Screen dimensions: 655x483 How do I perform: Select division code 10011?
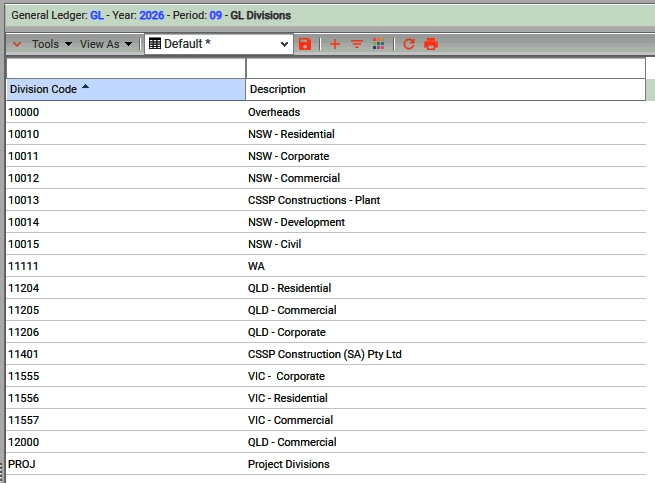[23, 156]
